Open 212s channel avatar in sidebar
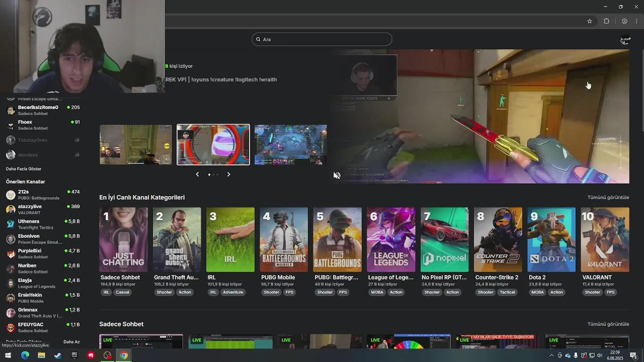The width and height of the screenshot is (644, 362). click(11, 195)
